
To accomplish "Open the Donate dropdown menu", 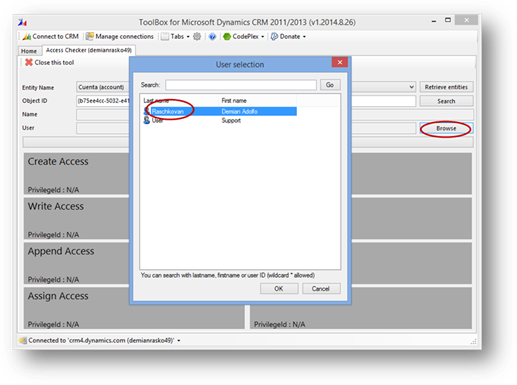I will click(x=288, y=36).
